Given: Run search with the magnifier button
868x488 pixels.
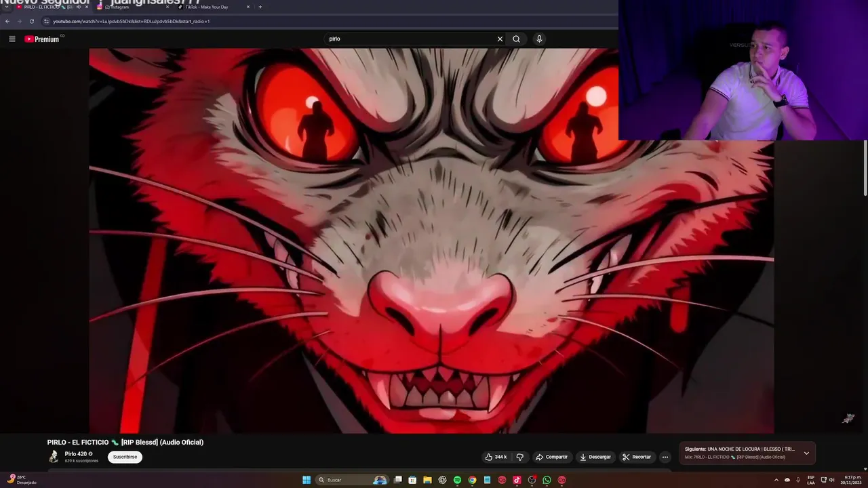Looking at the screenshot, I should (x=516, y=39).
